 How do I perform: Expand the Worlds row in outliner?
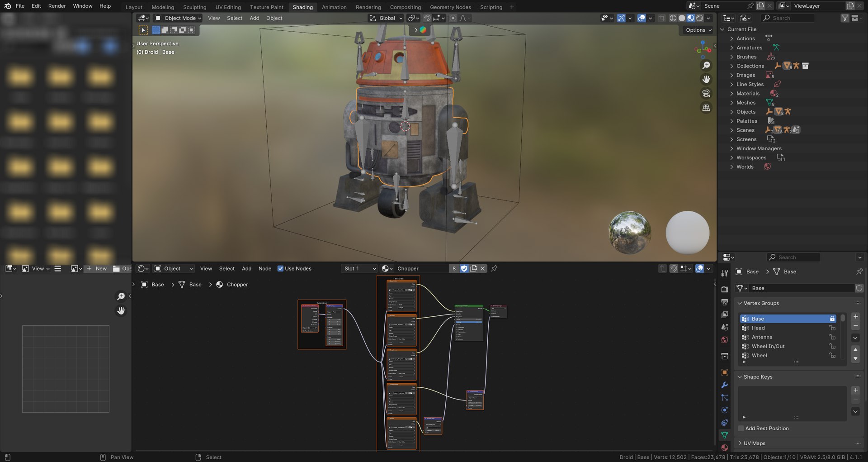click(731, 167)
